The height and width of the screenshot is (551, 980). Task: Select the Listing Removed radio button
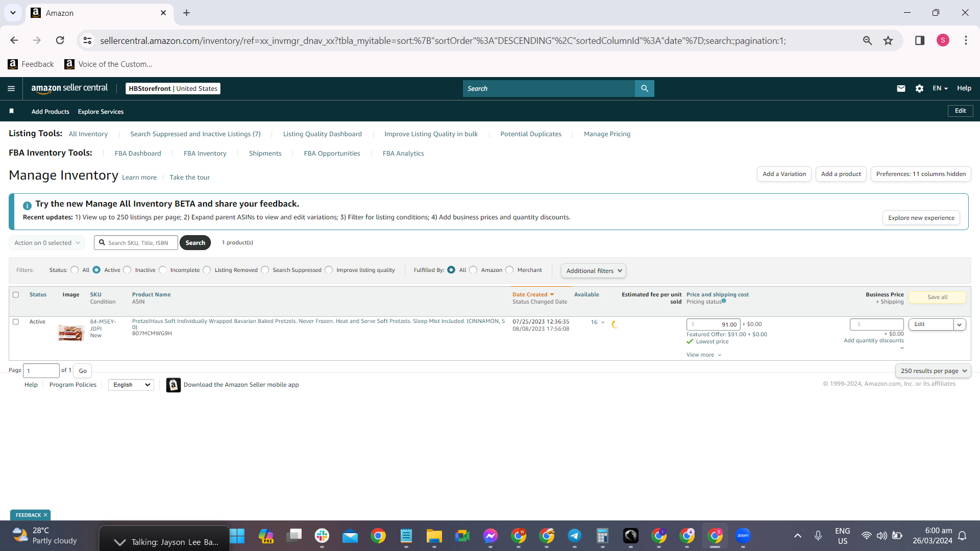coord(207,270)
